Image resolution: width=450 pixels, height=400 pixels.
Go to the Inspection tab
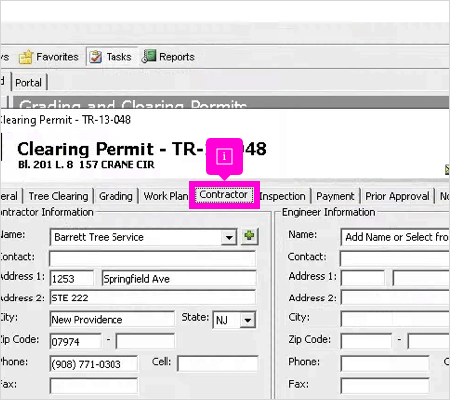[282, 196]
